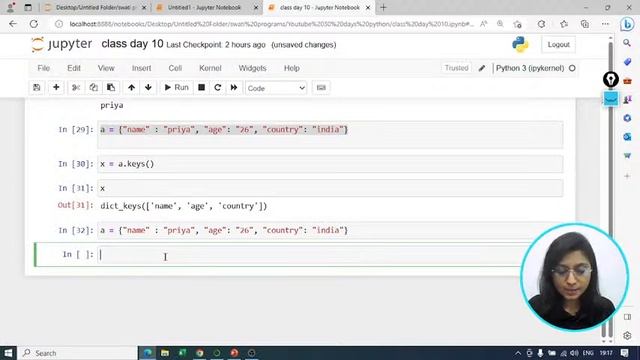This screenshot has width=640, height=360.
Task: Show hidden system tray icons
Action: (518, 353)
